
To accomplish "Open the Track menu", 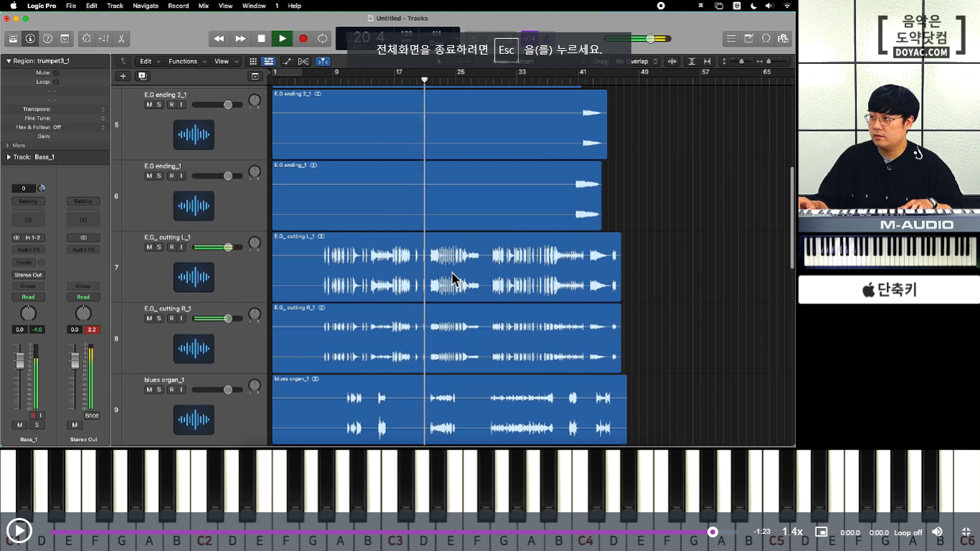I will tap(115, 6).
